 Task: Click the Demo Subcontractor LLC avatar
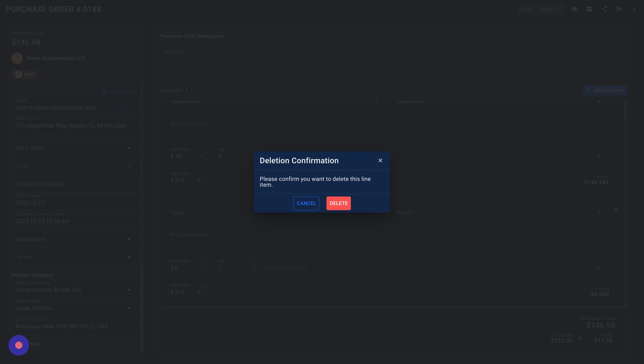click(17, 58)
